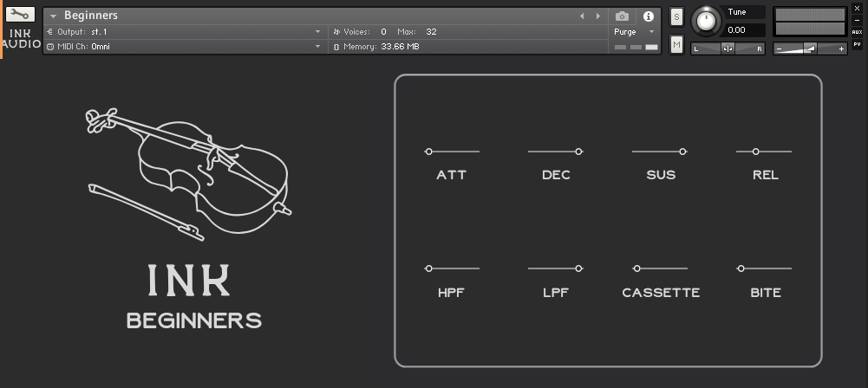Open the Beginners instrument name menu
Viewport: 868px width, 388px height.
[54, 16]
